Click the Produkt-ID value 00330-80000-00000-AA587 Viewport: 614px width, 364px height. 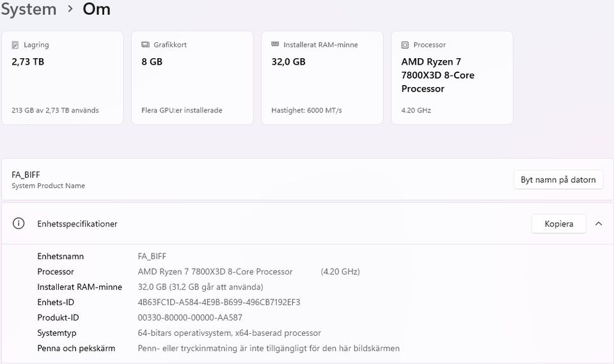click(x=190, y=318)
